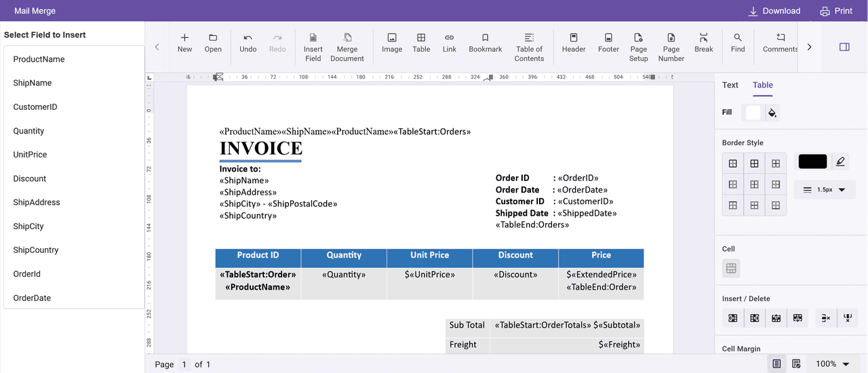Image resolution: width=868 pixels, height=373 pixels.
Task: Select the black border color swatch
Action: tap(812, 161)
